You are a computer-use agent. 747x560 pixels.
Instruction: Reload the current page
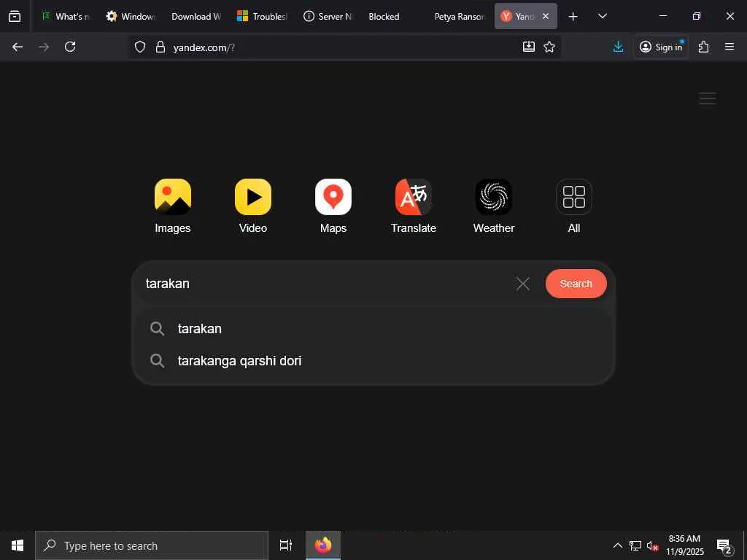tap(70, 47)
